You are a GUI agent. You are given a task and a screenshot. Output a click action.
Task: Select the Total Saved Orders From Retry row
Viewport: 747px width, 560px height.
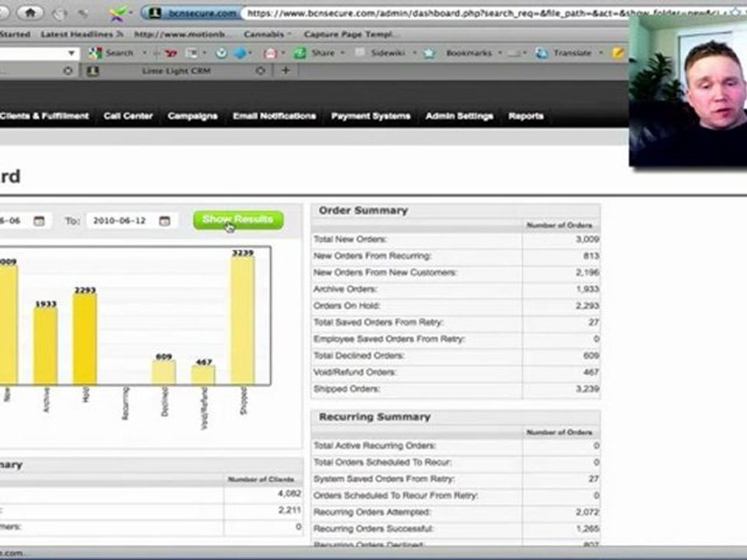click(x=456, y=323)
